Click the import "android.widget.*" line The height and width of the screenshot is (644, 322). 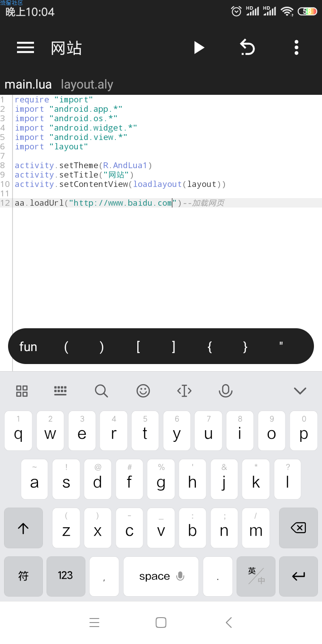click(x=76, y=128)
